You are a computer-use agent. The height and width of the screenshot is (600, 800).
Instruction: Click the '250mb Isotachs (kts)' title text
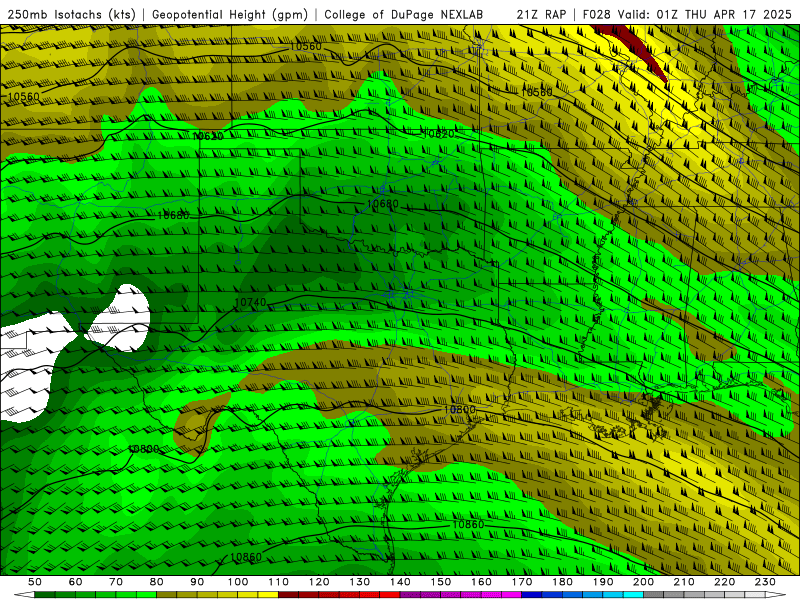(x=71, y=15)
